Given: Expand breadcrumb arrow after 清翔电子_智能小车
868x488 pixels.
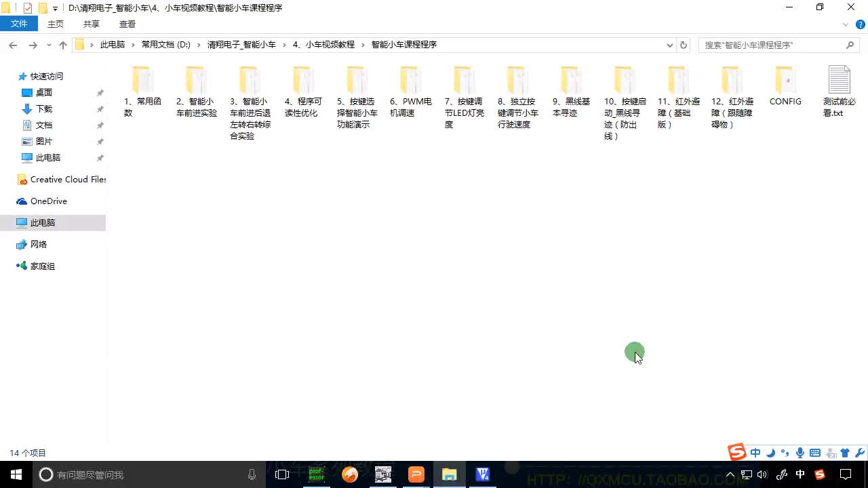Looking at the screenshot, I should [x=285, y=45].
